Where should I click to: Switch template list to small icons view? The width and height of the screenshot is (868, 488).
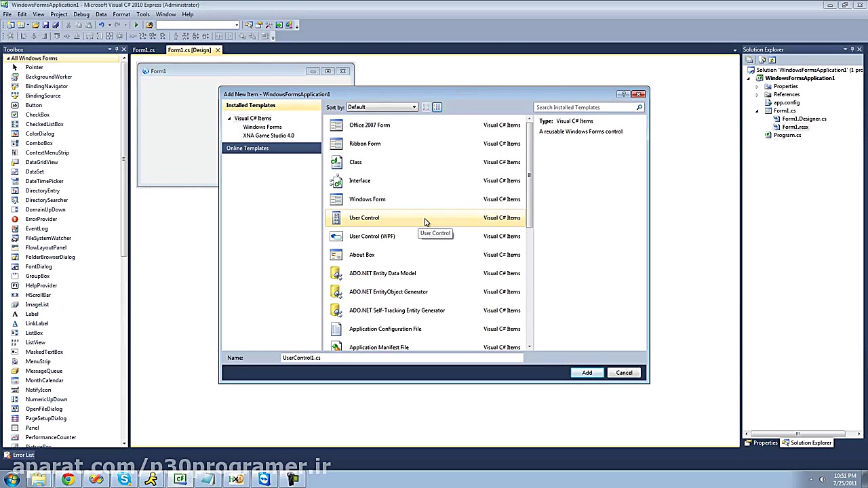(426, 107)
